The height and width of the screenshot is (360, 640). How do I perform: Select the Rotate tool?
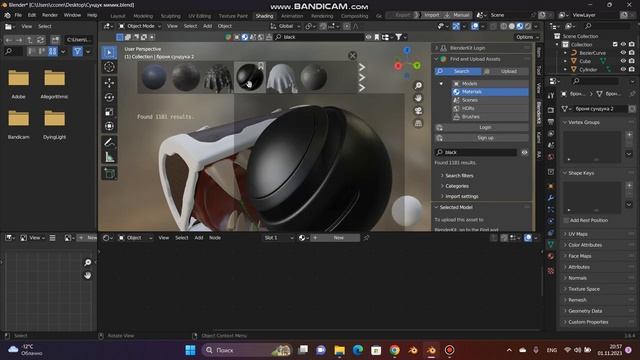109,97
